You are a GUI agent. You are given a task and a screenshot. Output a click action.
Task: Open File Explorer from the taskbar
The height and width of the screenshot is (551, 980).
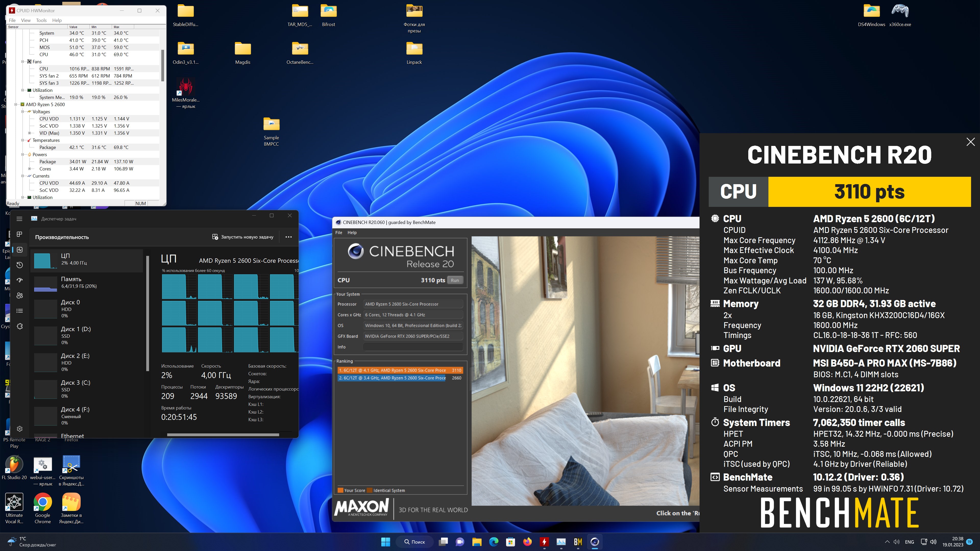pos(477,542)
